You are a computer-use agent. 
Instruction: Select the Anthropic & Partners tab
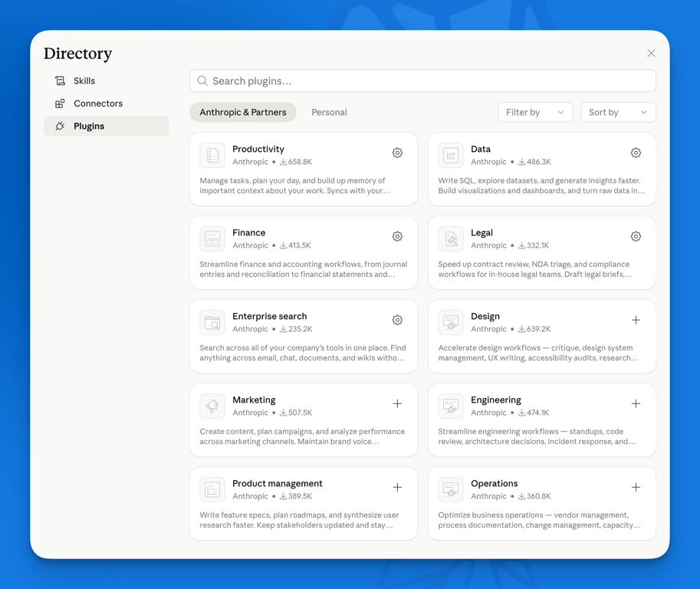point(243,112)
